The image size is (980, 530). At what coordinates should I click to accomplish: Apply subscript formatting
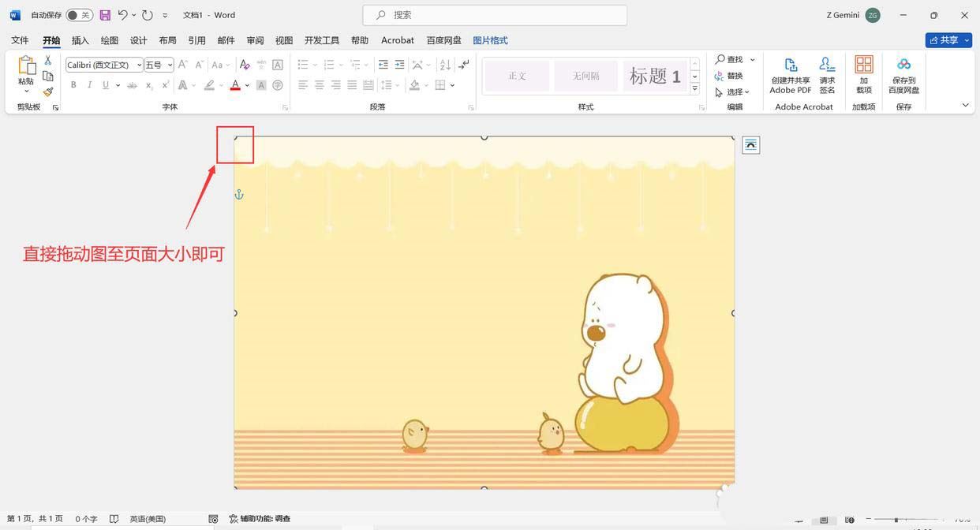(x=149, y=85)
